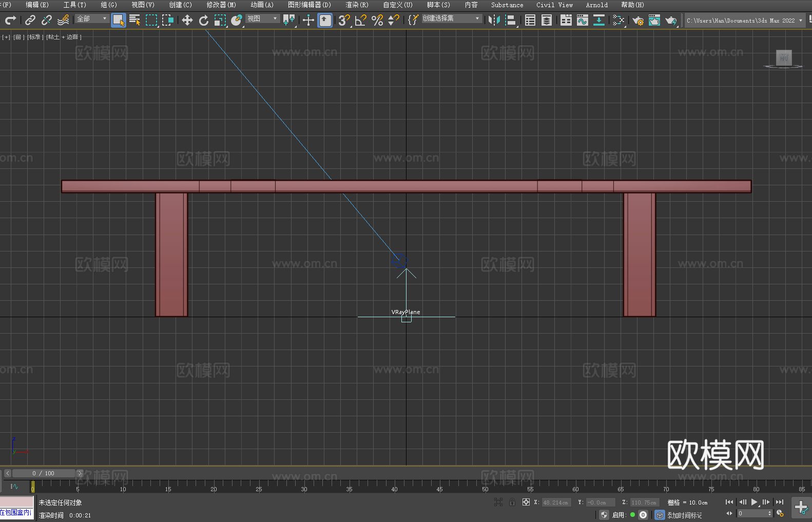Click the Align tool icon
The width and height of the screenshot is (812, 522).
(511, 20)
